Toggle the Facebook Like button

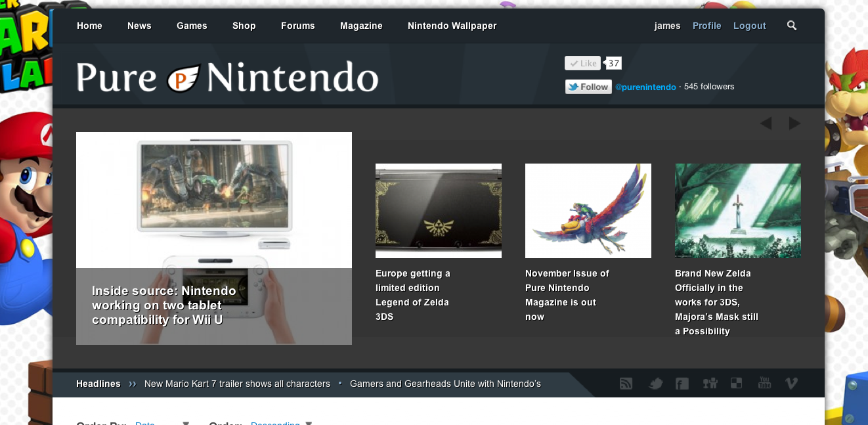582,62
